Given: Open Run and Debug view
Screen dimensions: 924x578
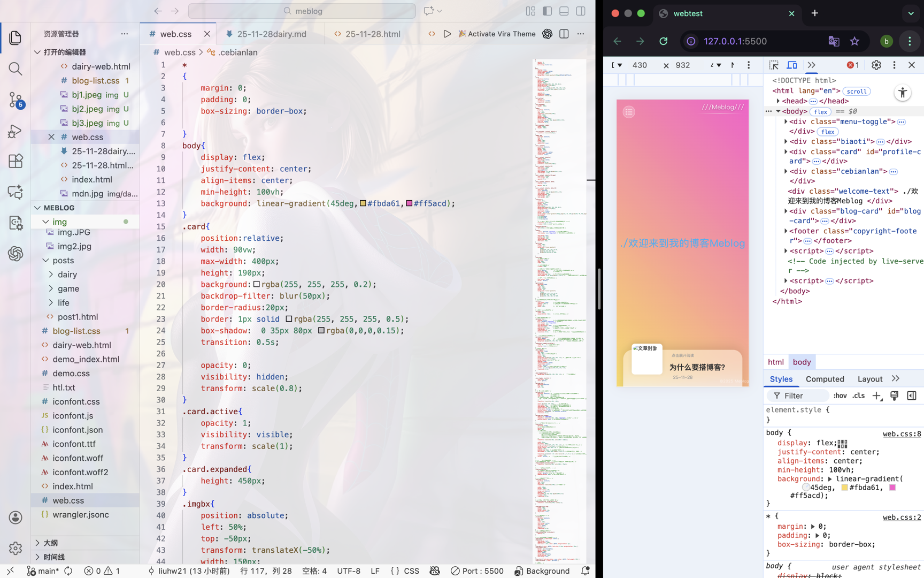Looking at the screenshot, I should coord(15,131).
